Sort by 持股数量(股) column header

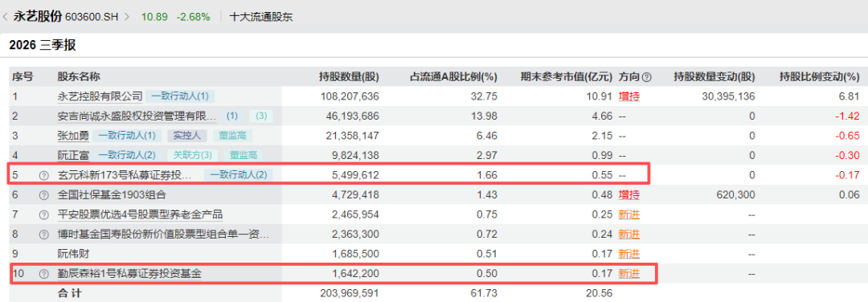point(349,77)
